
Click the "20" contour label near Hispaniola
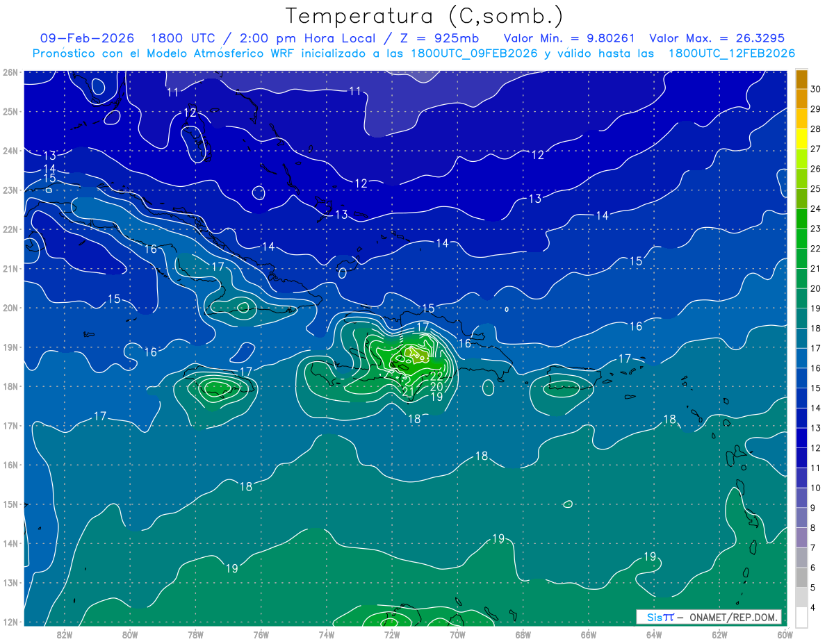[x=436, y=386]
